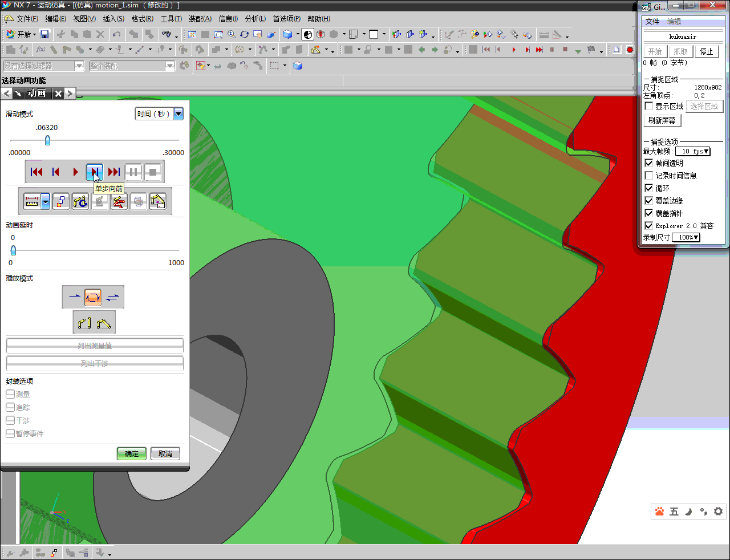Click the red play icon in top toolbar

(514, 50)
